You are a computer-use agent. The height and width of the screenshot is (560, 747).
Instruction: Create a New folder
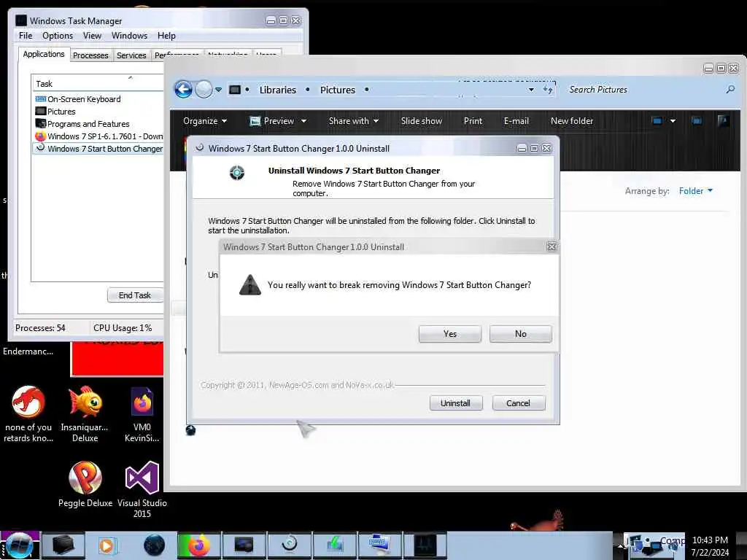(x=572, y=121)
